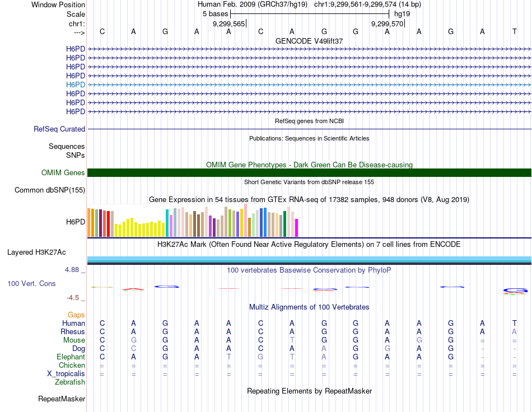Open the 100 vertebrates Basewise Conservation PhyloP title
This screenshot has width=532, height=412.
[x=309, y=270]
